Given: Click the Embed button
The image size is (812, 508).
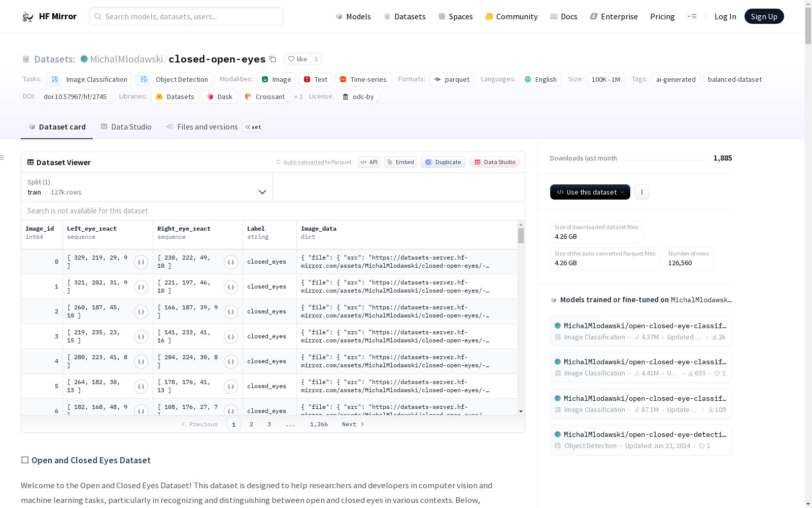Looking at the screenshot, I should click(x=400, y=162).
